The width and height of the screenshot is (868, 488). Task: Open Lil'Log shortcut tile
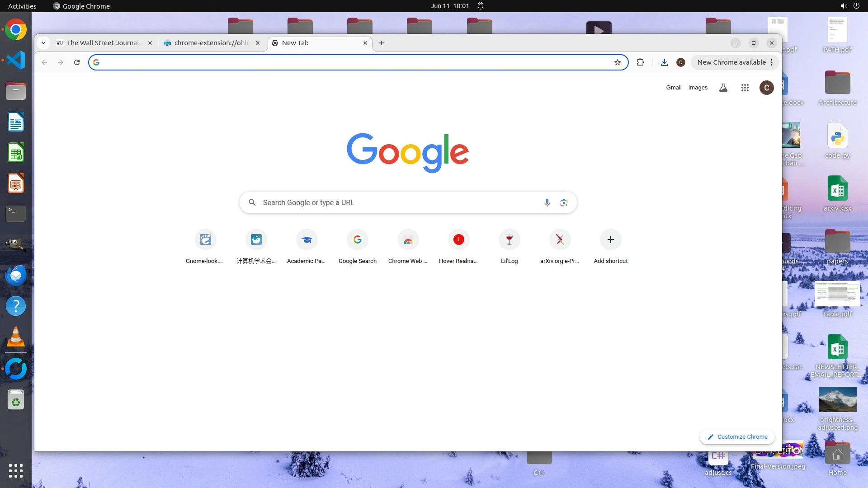(x=509, y=240)
